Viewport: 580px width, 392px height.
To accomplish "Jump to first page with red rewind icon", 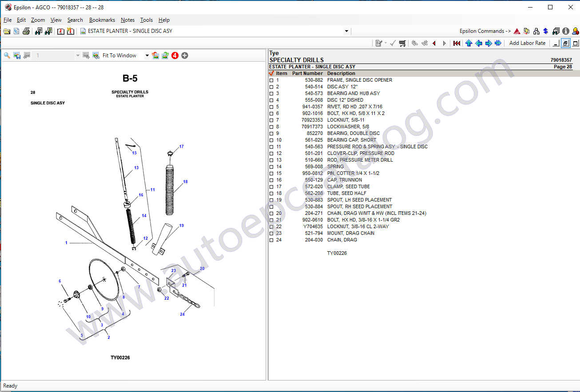I will (x=457, y=43).
